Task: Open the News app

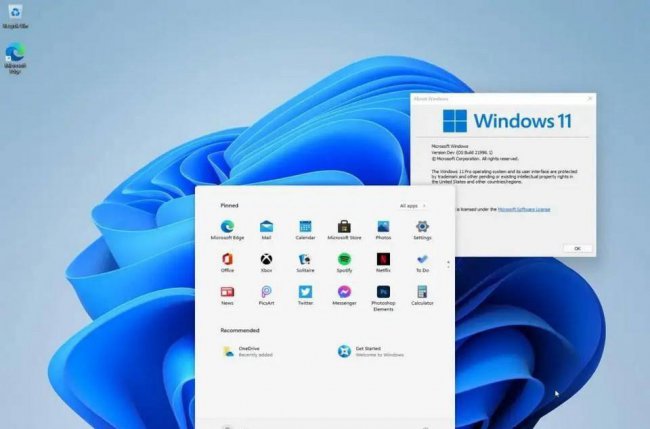Action: pyautogui.click(x=227, y=296)
